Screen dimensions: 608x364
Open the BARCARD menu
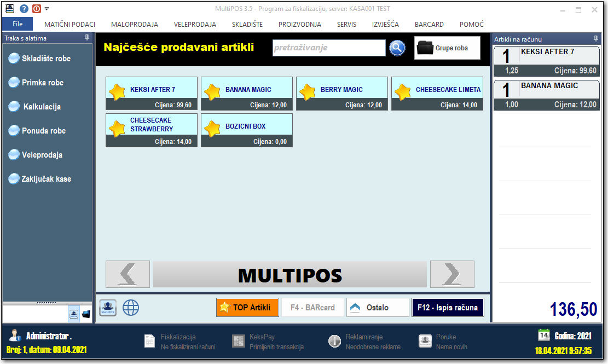pyautogui.click(x=429, y=25)
